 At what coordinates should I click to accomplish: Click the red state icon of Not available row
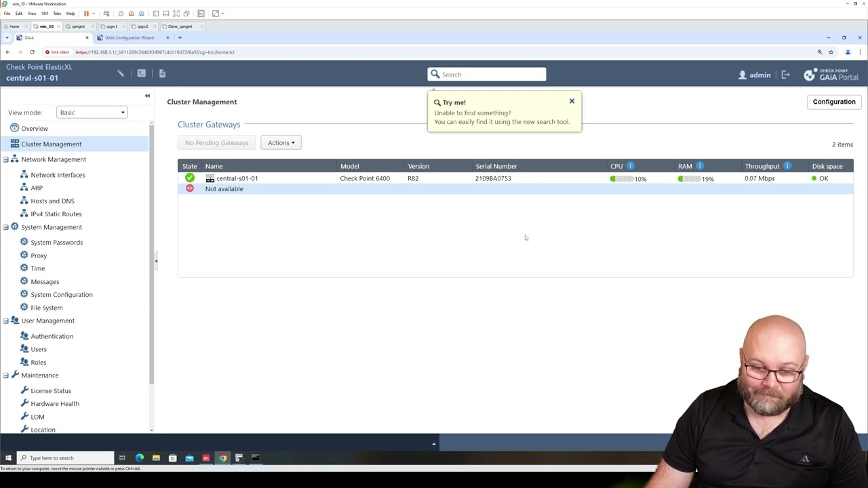coord(190,188)
